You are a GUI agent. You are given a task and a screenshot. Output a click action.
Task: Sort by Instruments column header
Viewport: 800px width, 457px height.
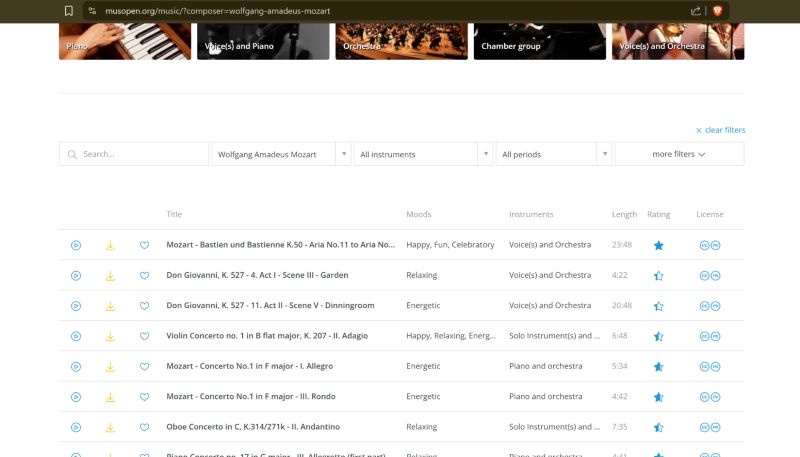point(531,214)
